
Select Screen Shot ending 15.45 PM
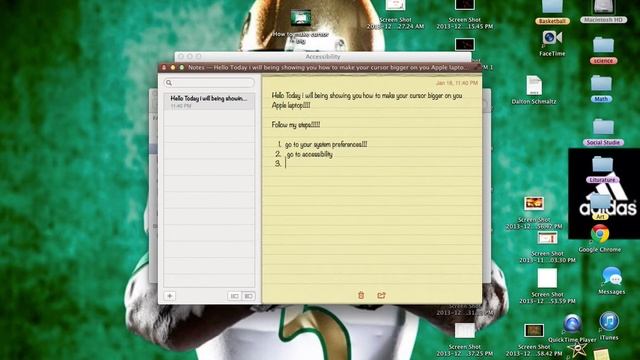coord(464,15)
